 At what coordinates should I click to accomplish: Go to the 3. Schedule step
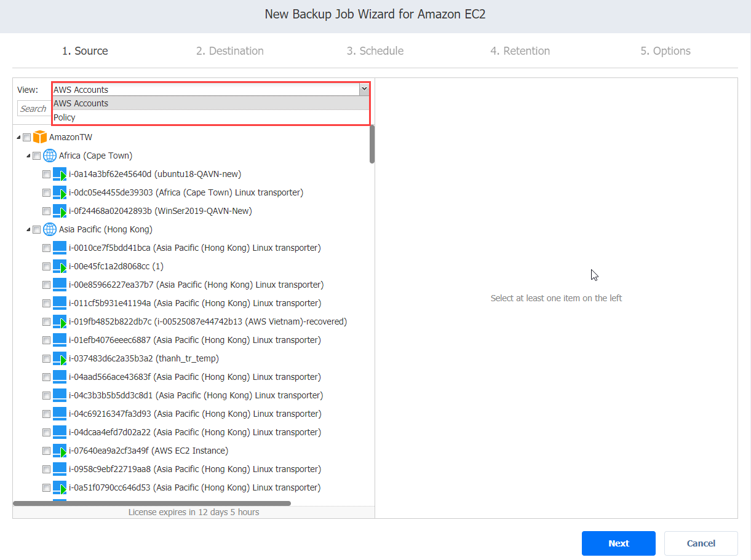click(375, 51)
